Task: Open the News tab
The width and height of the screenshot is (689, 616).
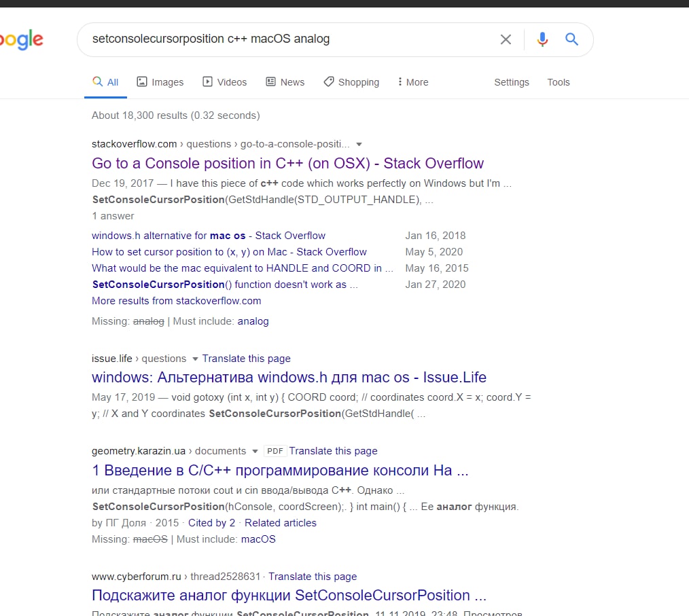Action: [285, 82]
